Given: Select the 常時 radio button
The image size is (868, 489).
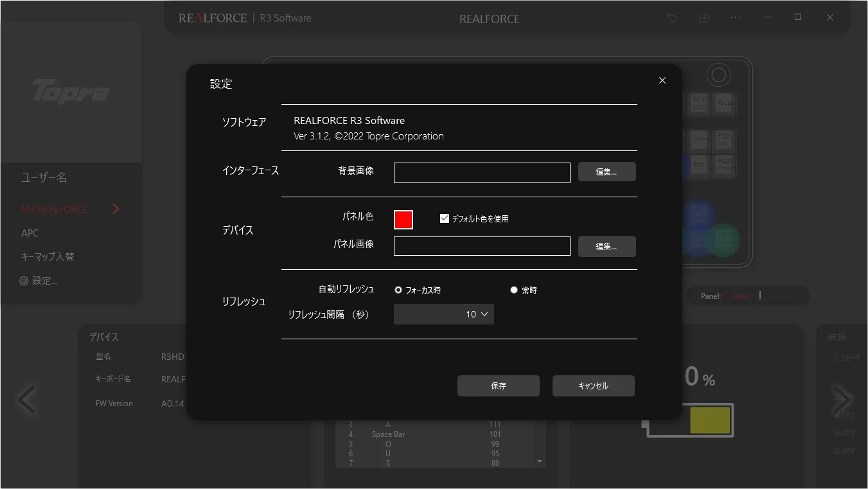Looking at the screenshot, I should coord(514,290).
